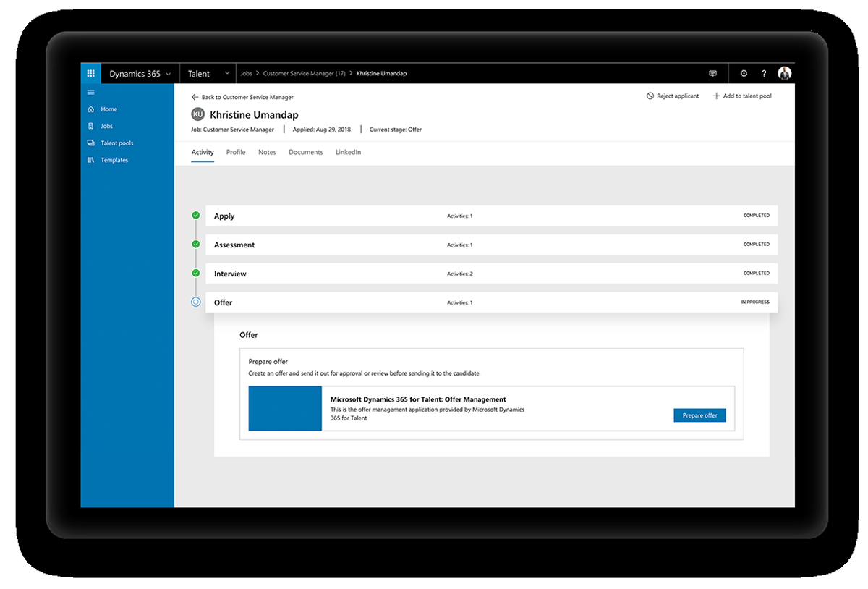
Task: Click Reject applicant
Action: tap(673, 96)
